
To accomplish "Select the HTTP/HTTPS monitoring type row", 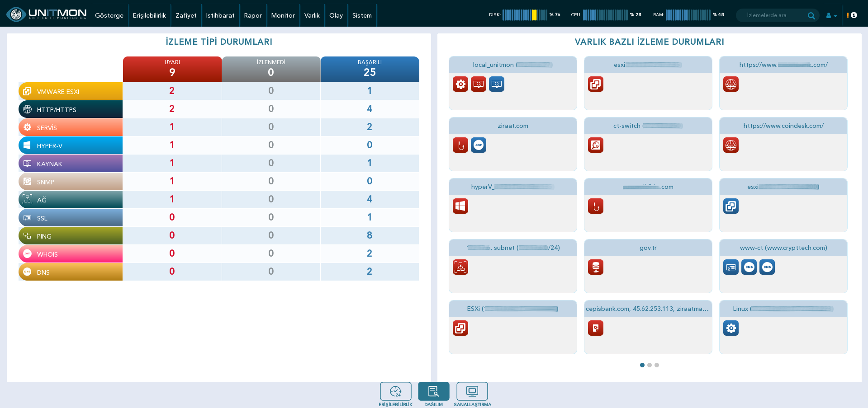I will [x=219, y=109].
